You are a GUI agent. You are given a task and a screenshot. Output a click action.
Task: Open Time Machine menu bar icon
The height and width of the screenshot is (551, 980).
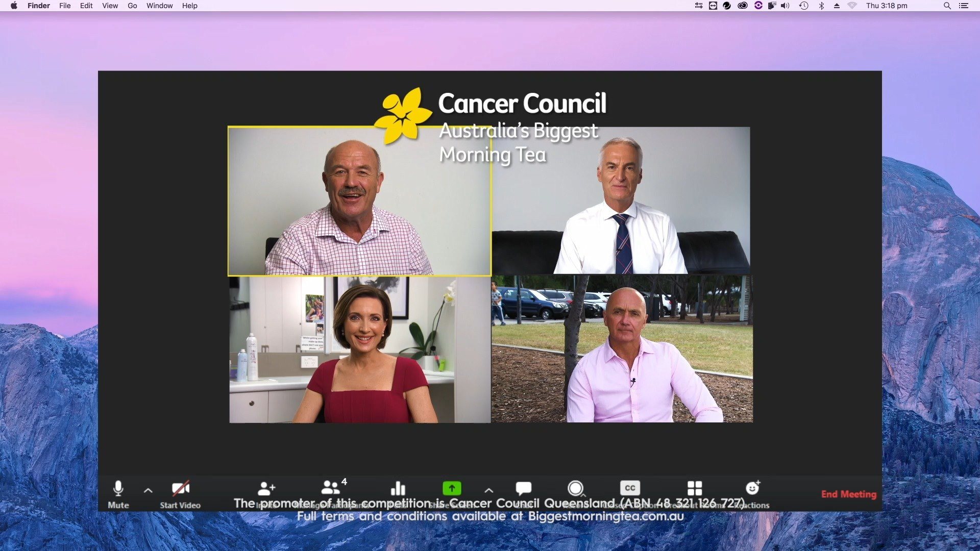[x=804, y=6]
